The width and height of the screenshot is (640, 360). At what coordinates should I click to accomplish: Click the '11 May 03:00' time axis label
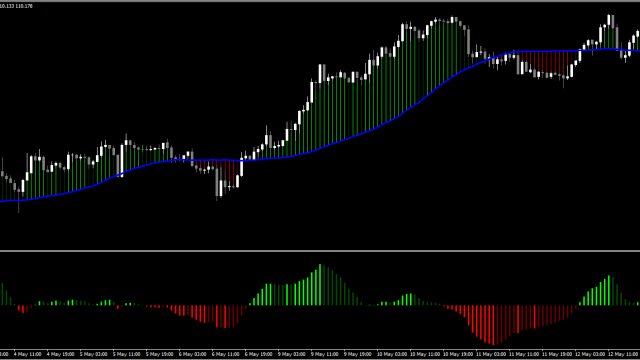(491, 354)
